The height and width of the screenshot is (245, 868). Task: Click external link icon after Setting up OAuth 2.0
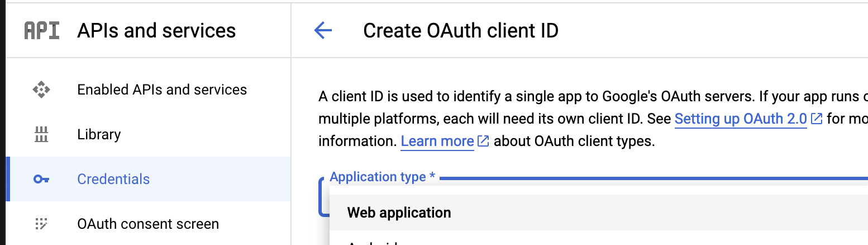point(817,119)
